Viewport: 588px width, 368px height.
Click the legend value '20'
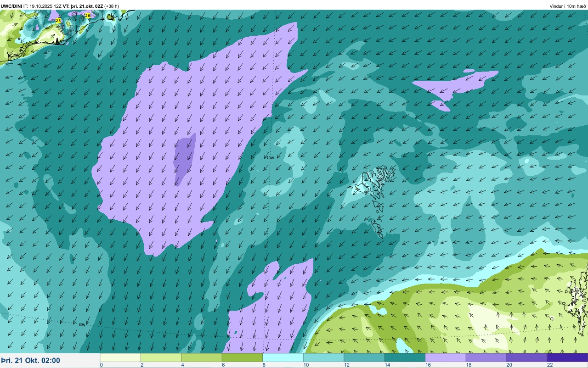509,365
